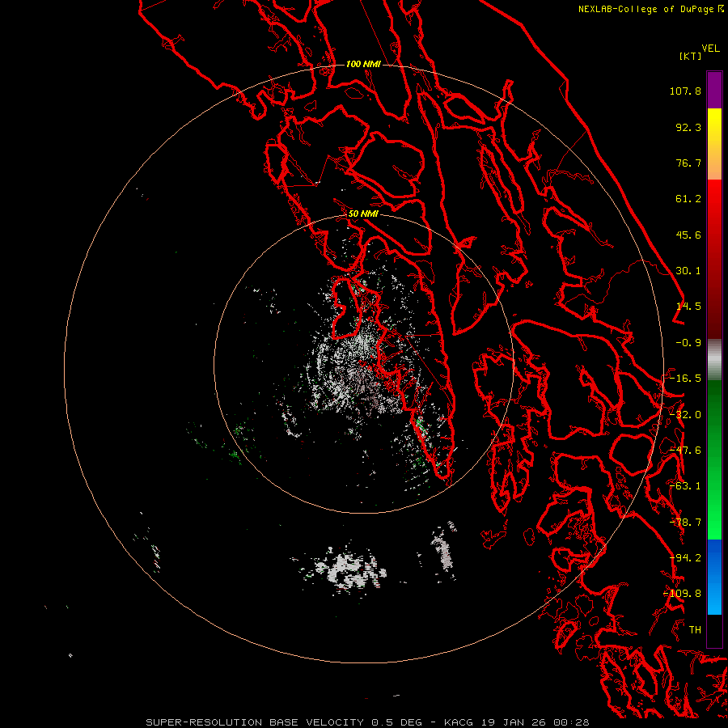Viewport: 728px width, 728px height.
Task: Select the TH legend label
Action: (x=695, y=630)
